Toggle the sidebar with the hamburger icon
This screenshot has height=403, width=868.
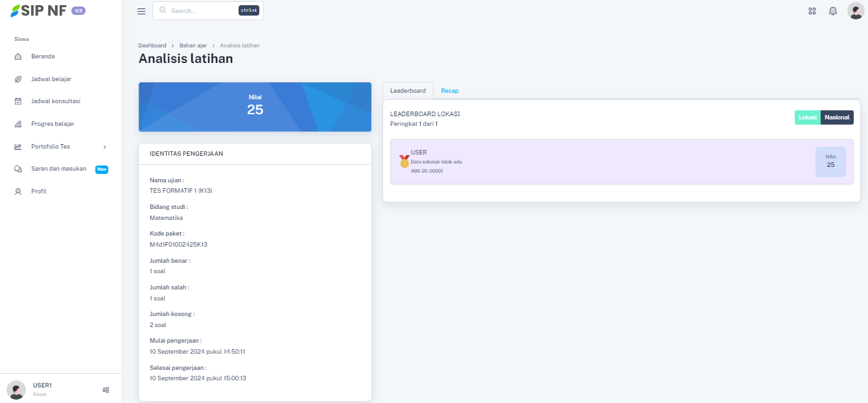point(141,10)
